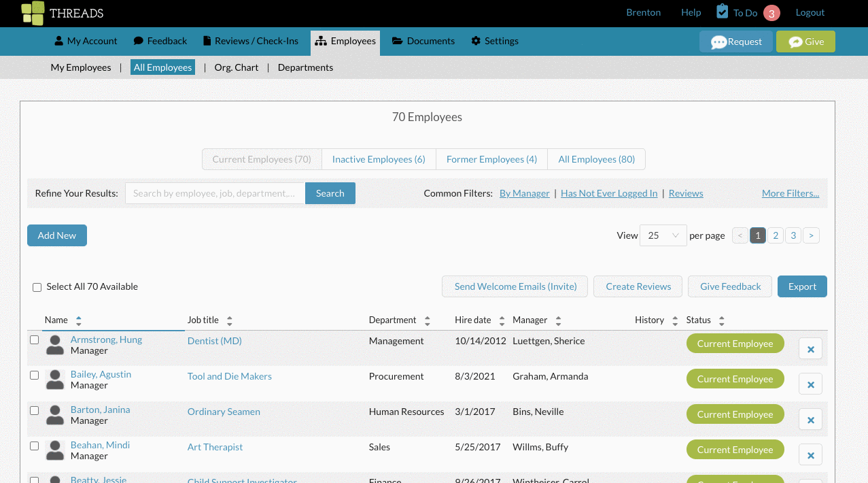Click the red notification badge showing 3

click(771, 13)
